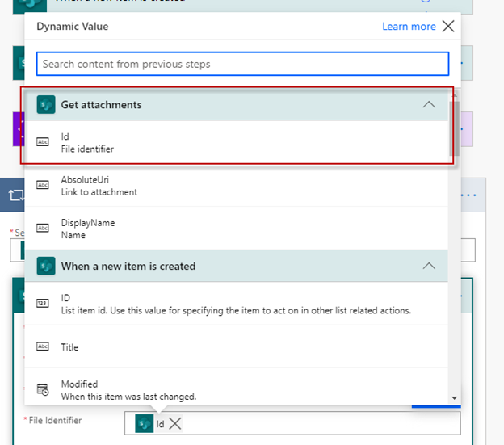Select the Modified dynamic value
504x445 pixels.
[236, 387]
